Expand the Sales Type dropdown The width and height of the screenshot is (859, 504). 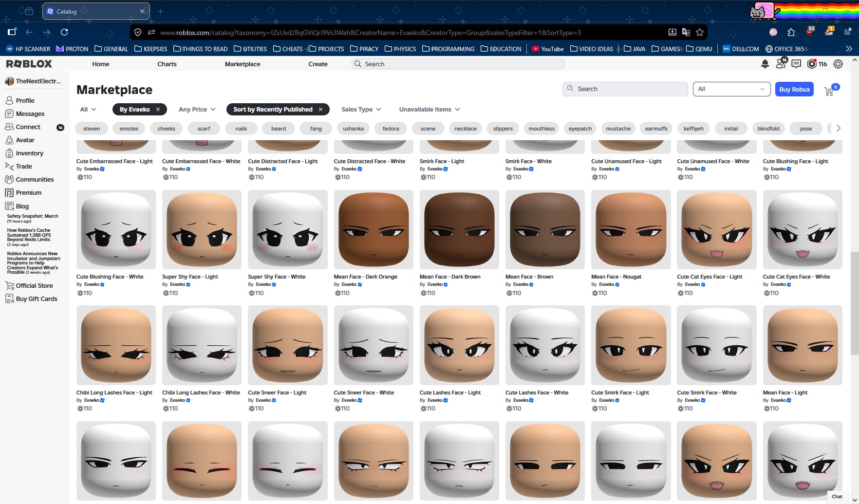pos(361,110)
